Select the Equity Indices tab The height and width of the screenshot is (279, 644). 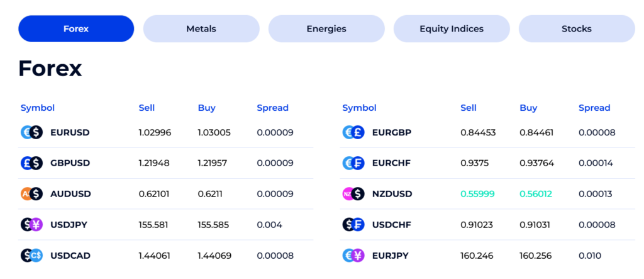click(x=452, y=29)
